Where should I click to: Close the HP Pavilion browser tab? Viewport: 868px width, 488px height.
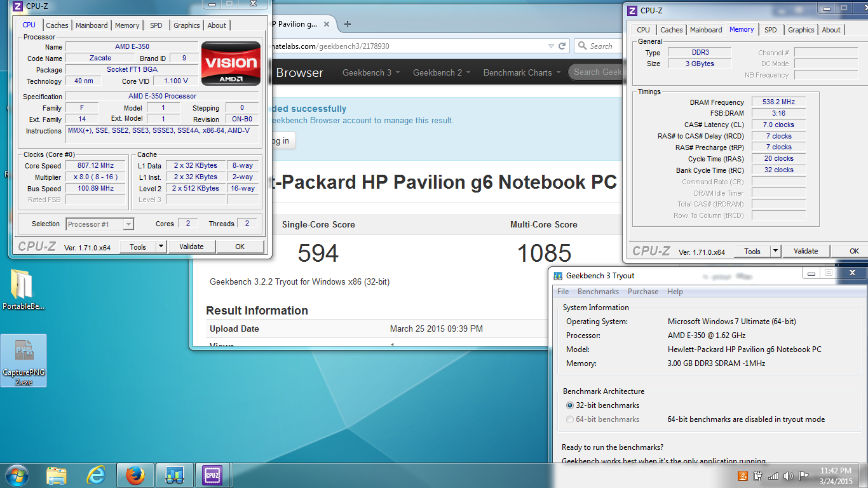(327, 24)
